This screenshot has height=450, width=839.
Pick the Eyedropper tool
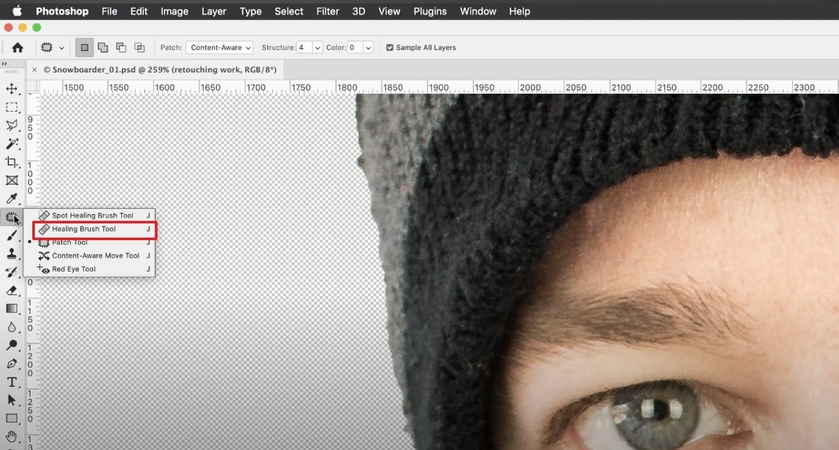click(x=12, y=199)
